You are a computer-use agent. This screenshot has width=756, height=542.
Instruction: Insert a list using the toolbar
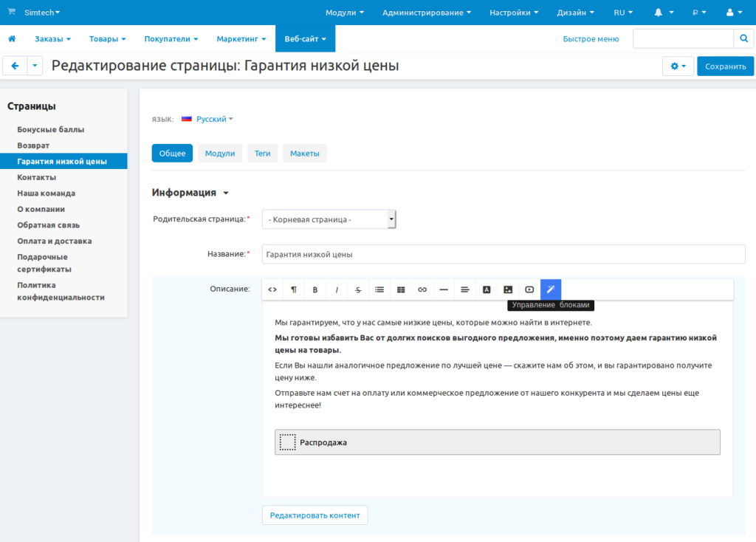coord(379,289)
